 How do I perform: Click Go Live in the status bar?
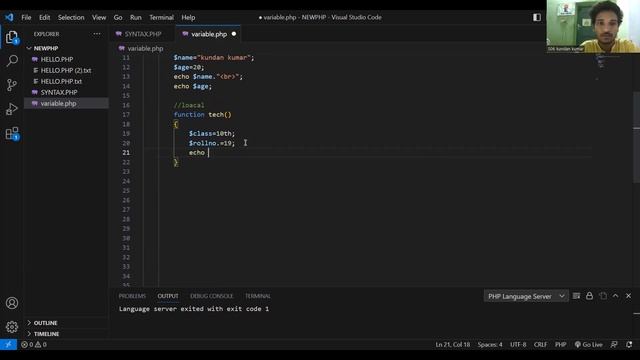coord(588,344)
